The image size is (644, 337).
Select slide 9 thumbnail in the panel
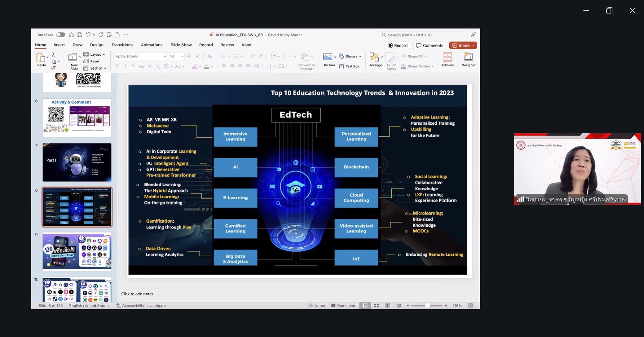click(x=77, y=251)
